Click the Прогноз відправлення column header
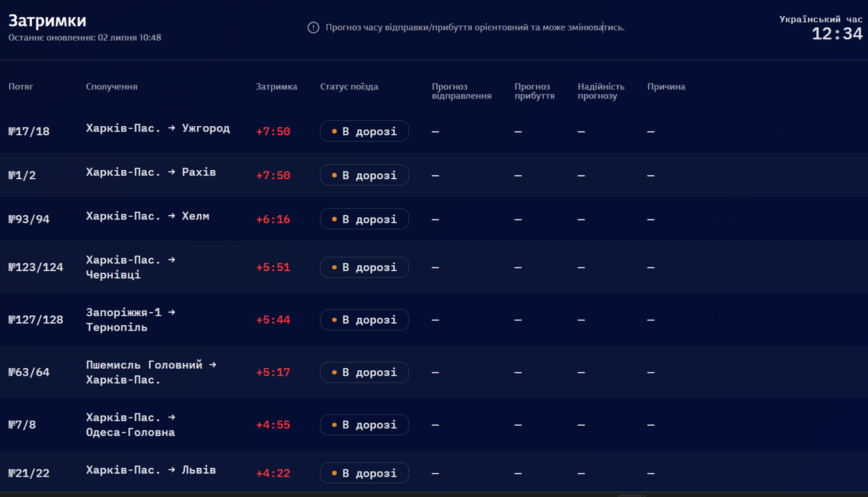The image size is (868, 497). (462, 91)
